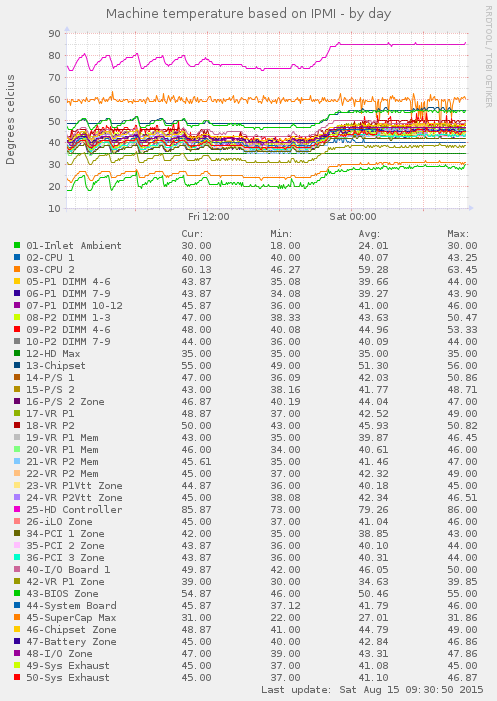Click the Cur: column header
Viewport: 497px width, 701px height.
pos(192,233)
